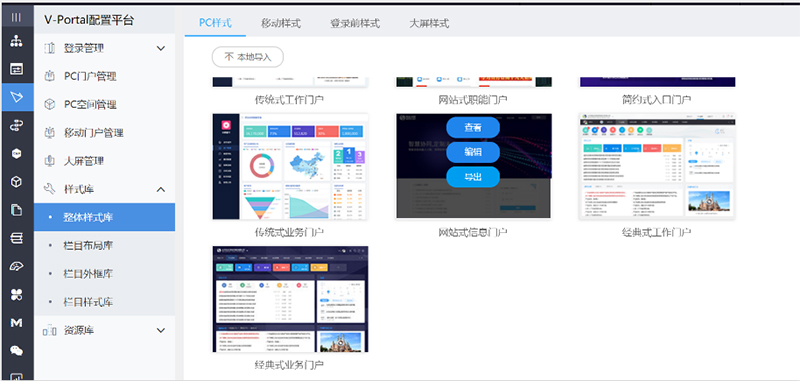Click the 导出 button on hovered portal

473,177
